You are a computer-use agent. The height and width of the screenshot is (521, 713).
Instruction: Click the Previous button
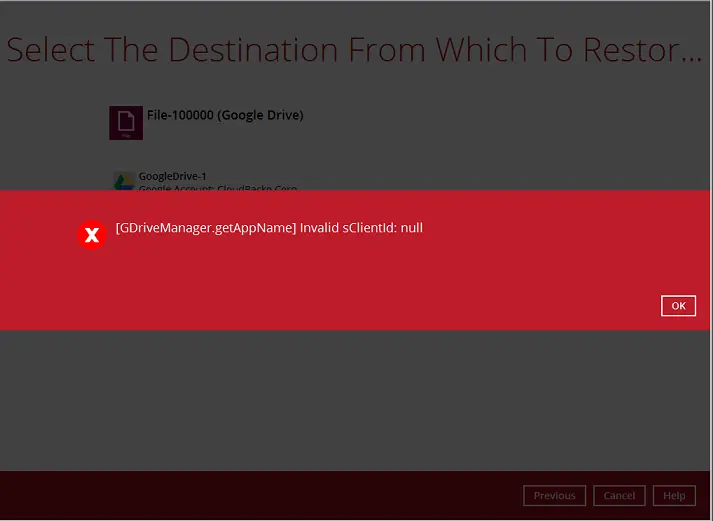554,495
